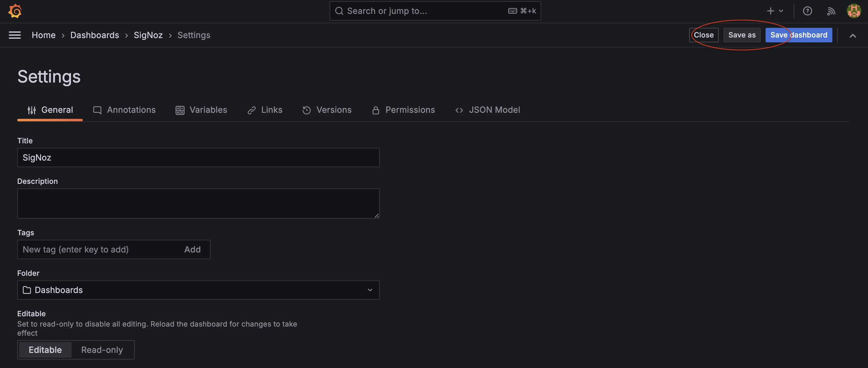Switch to the Variables tab
This screenshot has width=868, height=368.
click(201, 110)
